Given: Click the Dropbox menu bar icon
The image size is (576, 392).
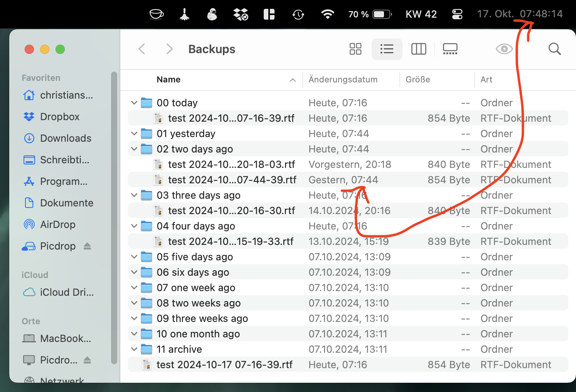Looking at the screenshot, I should click(241, 14).
